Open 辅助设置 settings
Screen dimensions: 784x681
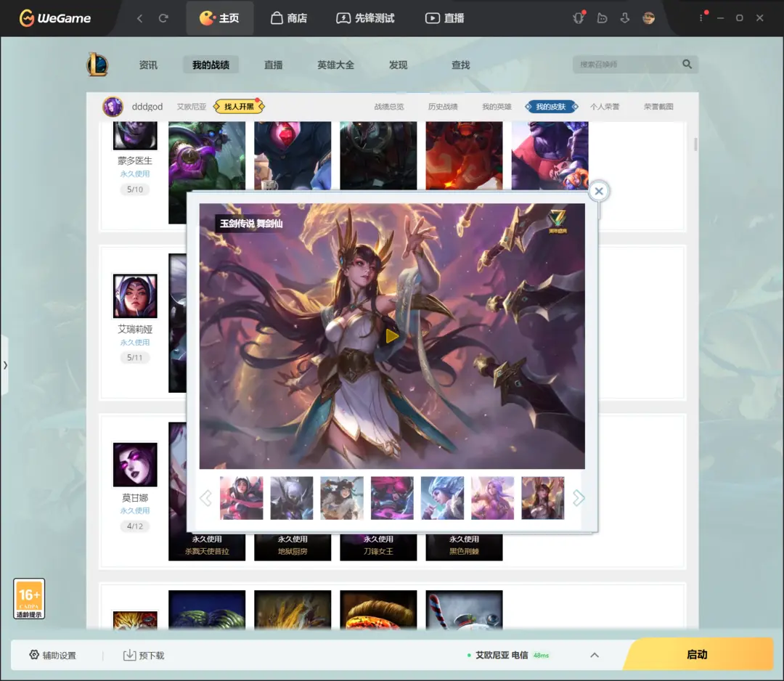click(x=52, y=655)
